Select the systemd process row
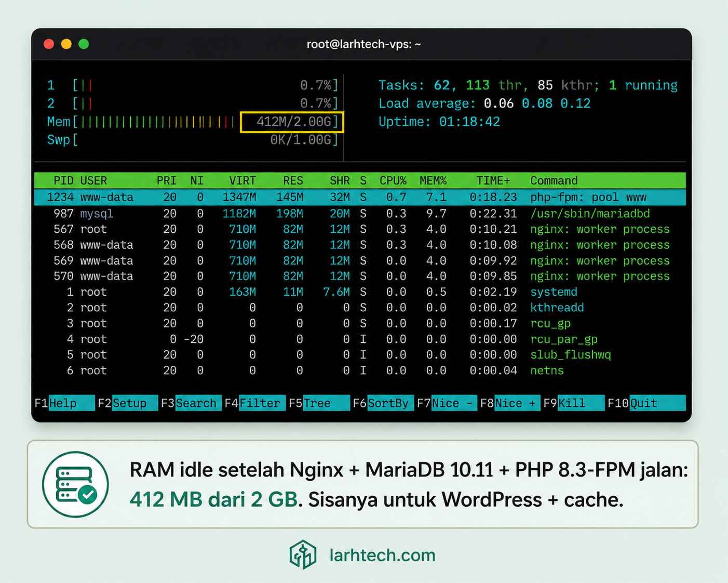 click(360, 292)
